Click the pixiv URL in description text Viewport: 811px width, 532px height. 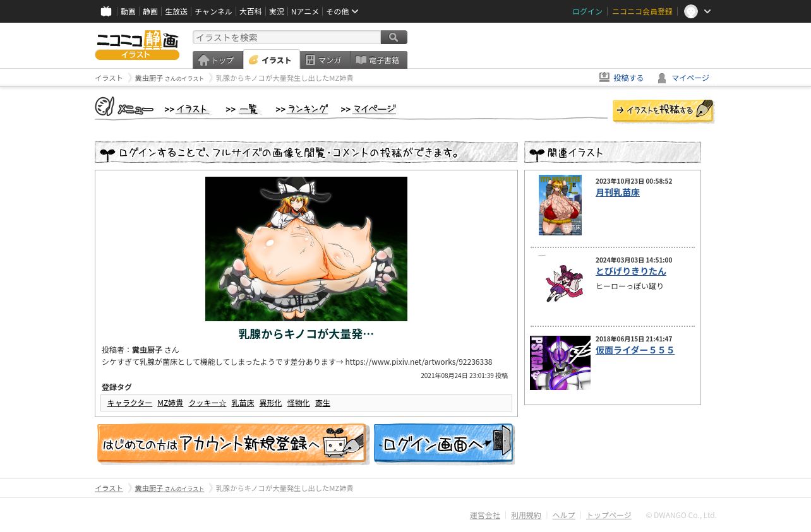(x=419, y=362)
